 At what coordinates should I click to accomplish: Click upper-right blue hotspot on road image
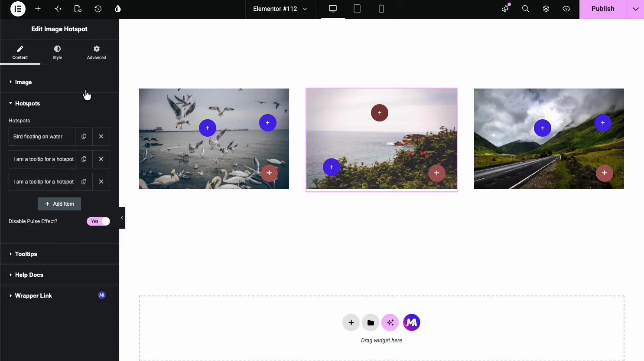[x=603, y=123]
